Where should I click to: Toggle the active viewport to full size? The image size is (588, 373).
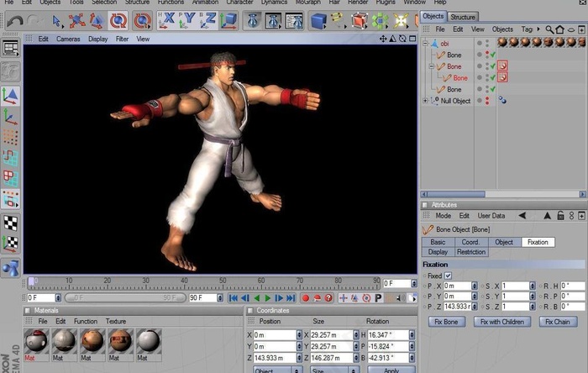(x=412, y=39)
